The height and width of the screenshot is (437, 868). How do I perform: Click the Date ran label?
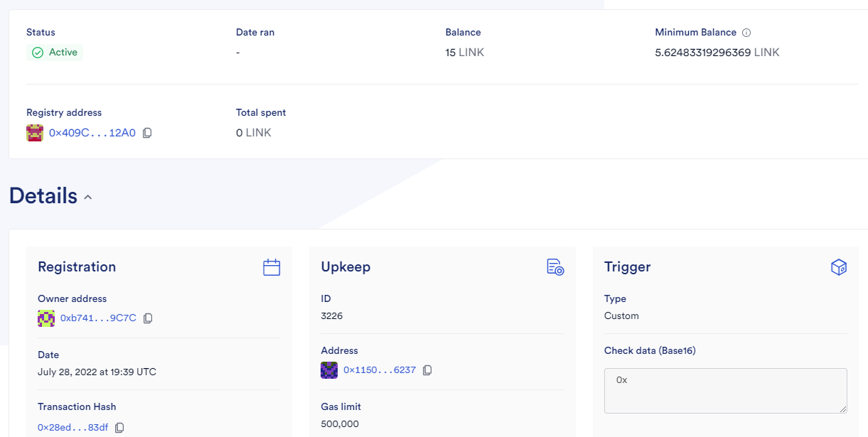coord(255,33)
